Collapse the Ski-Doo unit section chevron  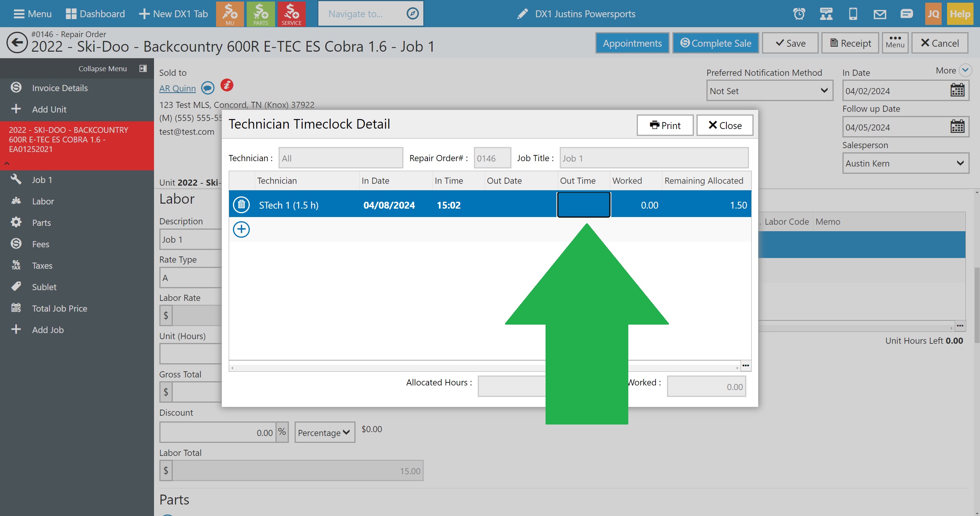point(7,163)
